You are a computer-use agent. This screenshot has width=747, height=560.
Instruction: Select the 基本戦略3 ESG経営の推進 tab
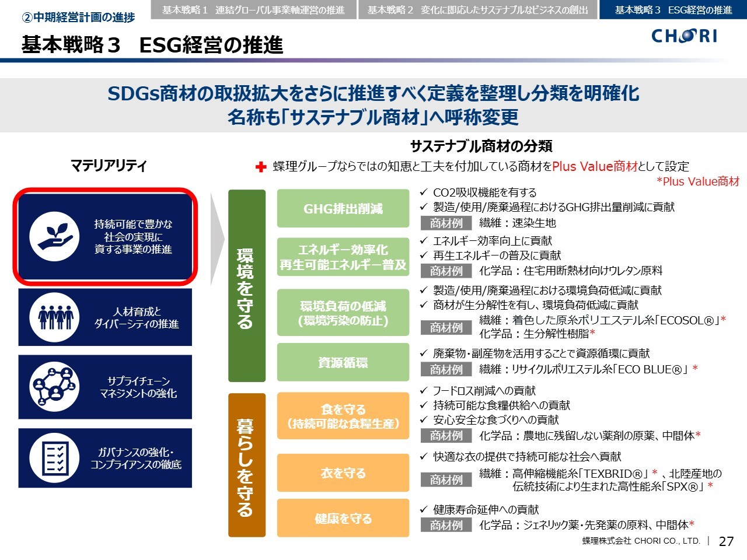[673, 10]
